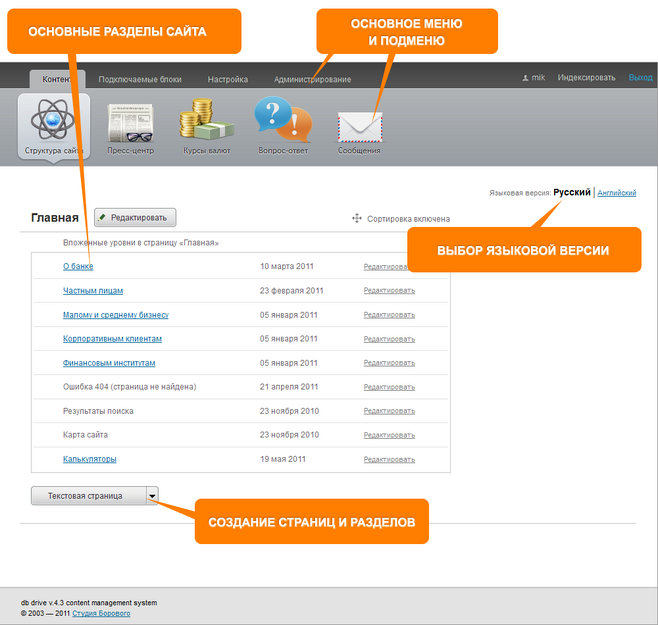Click Индексировать in the top bar
Image resolution: width=658 pixels, height=625 pixels.
(x=586, y=78)
